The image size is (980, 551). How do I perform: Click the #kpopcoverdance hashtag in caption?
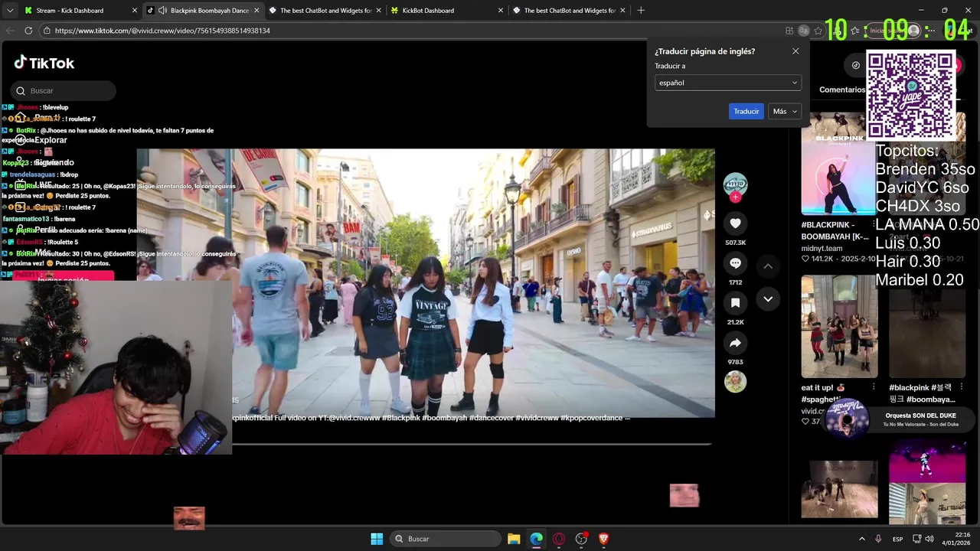(x=592, y=418)
